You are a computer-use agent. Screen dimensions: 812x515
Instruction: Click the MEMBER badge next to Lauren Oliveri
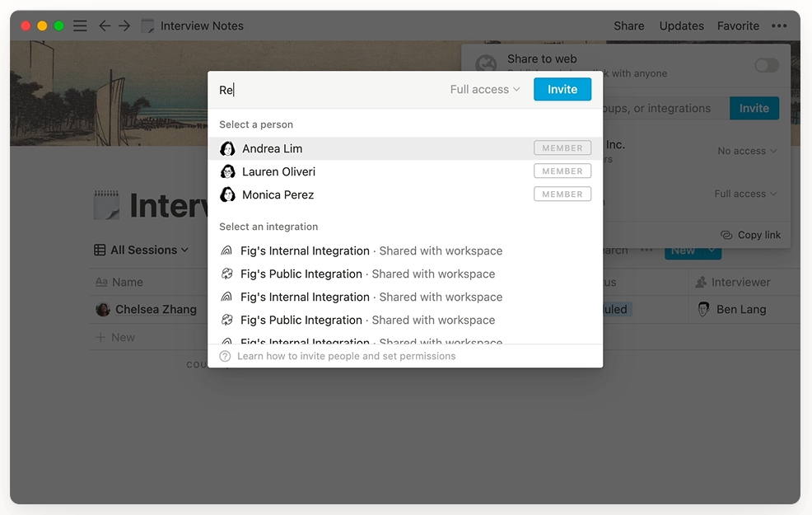click(x=562, y=171)
